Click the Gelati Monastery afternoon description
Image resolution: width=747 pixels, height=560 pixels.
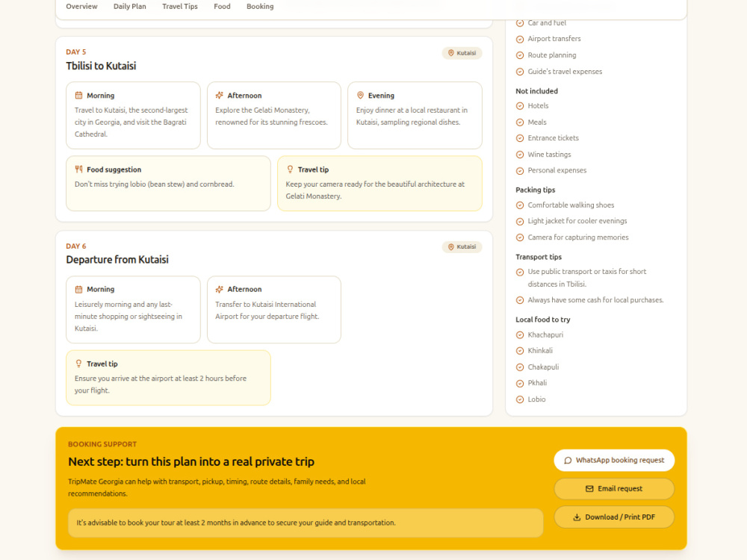click(x=271, y=116)
